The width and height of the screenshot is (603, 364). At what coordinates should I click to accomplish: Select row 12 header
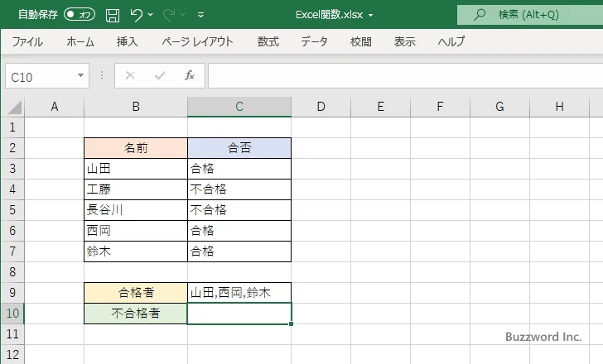(x=12, y=354)
